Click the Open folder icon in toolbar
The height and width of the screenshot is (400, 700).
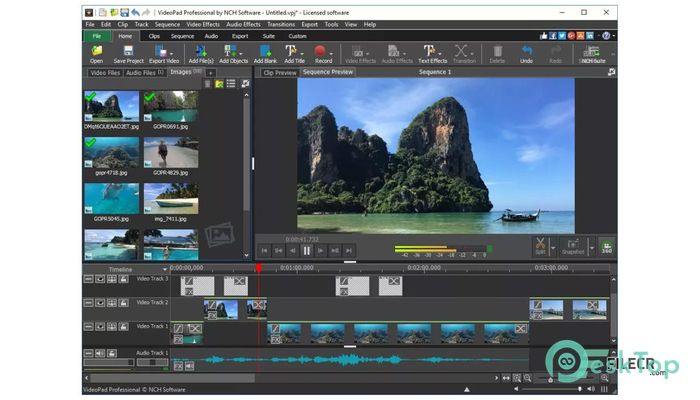pyautogui.click(x=96, y=50)
